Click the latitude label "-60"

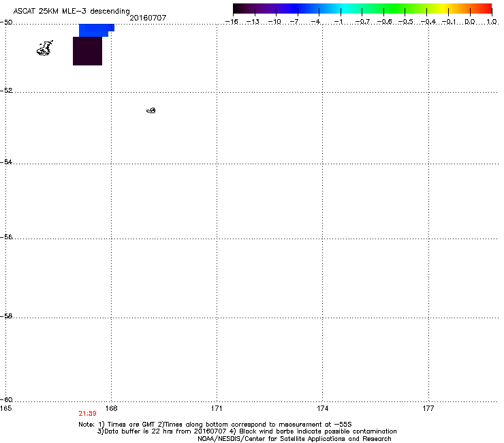click(6, 399)
